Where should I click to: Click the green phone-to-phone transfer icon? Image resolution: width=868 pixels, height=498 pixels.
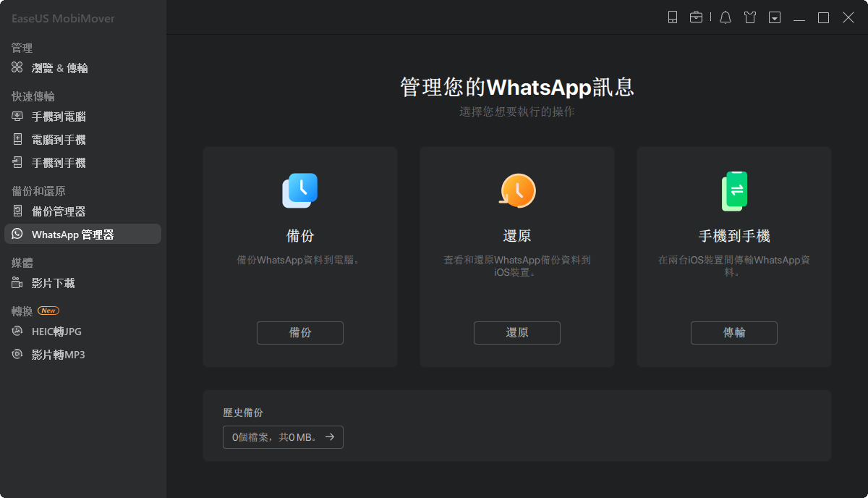(x=733, y=190)
